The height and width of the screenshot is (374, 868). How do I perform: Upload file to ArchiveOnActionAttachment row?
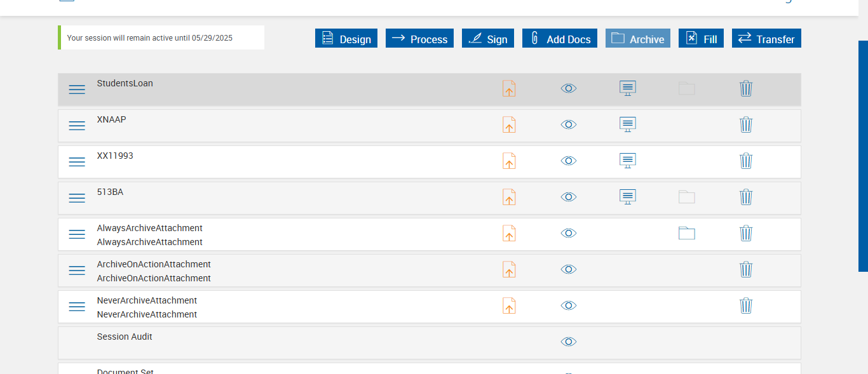pyautogui.click(x=509, y=269)
